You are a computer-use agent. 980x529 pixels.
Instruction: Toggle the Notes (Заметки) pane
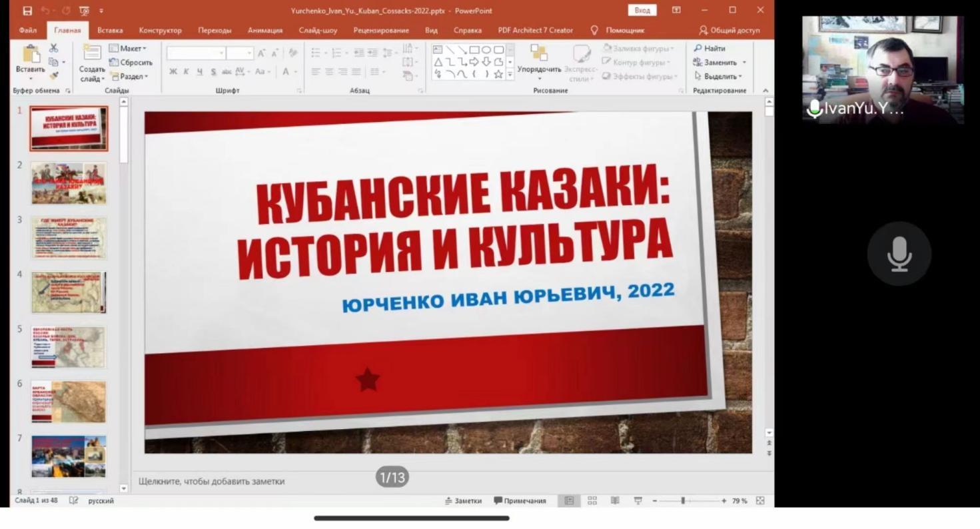click(x=463, y=501)
